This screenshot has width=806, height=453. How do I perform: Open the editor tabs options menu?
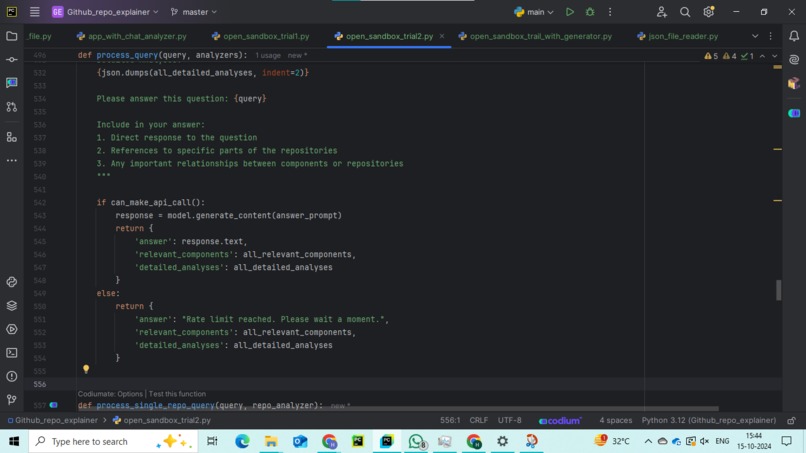coord(771,36)
